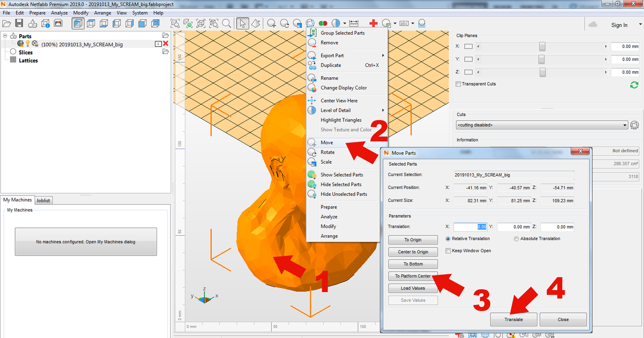Screen dimensions: 644x338
Task: Click the magnifying glass zoom icon
Action: pyautogui.click(x=227, y=23)
